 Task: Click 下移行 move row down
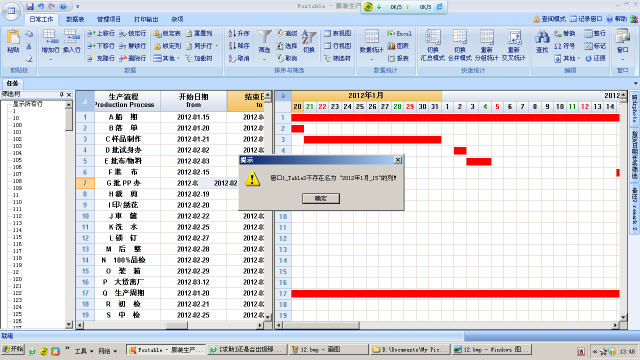click(x=101, y=46)
